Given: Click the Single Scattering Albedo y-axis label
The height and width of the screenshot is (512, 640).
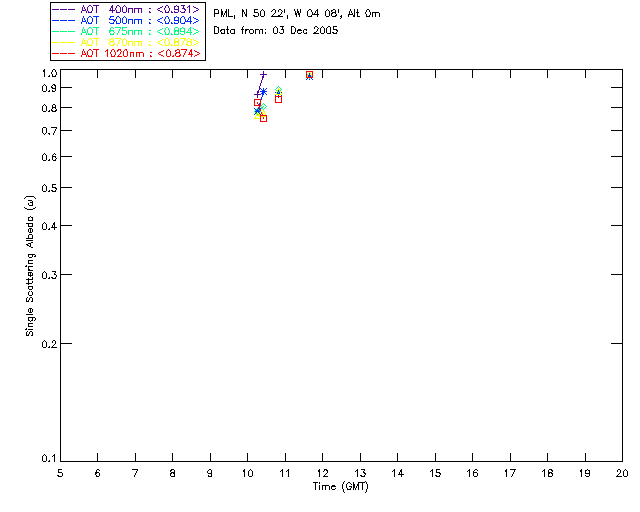Looking at the screenshot, I should pyautogui.click(x=30, y=265).
